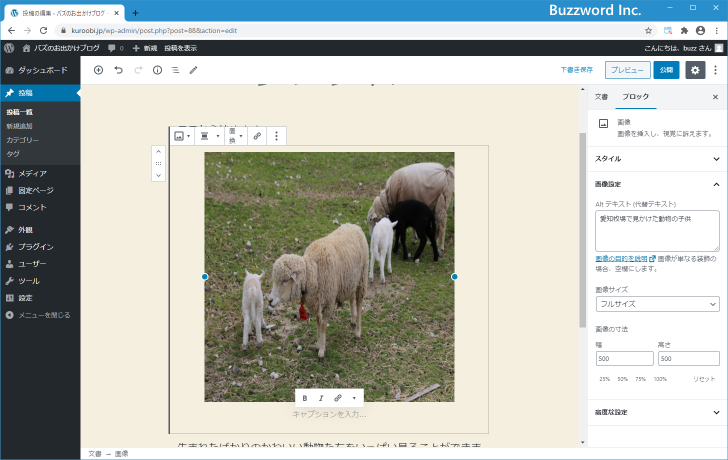Open image alignment dropdown
Screen dimensions: 728x460
[209, 136]
